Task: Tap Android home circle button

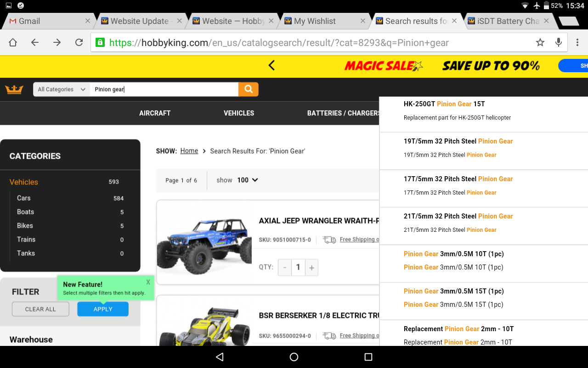Action: [x=294, y=357]
